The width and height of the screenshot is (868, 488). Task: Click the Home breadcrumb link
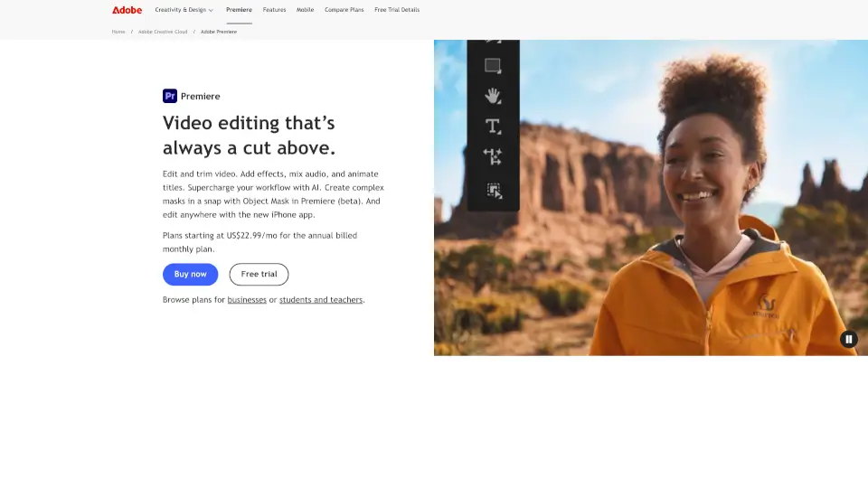118,32
